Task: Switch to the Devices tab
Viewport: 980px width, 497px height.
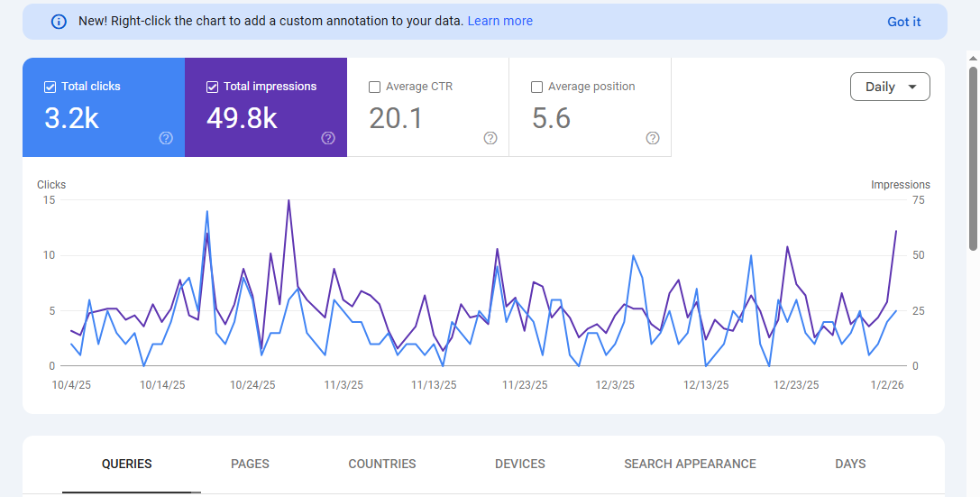Action: pyautogui.click(x=520, y=464)
